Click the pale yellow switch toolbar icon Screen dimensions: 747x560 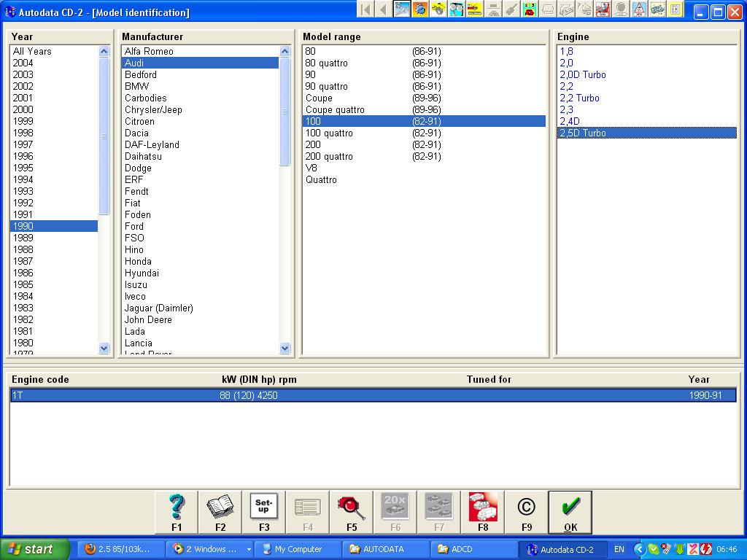676,9
